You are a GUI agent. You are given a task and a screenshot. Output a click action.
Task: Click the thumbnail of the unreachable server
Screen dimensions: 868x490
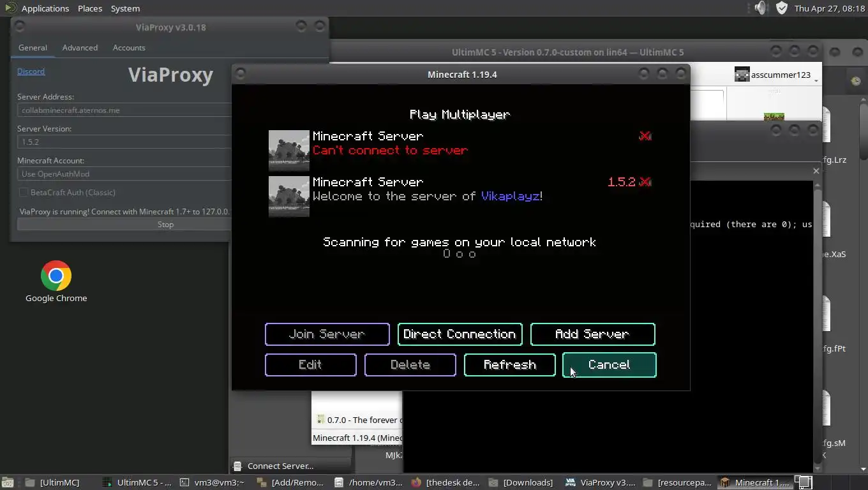click(288, 151)
